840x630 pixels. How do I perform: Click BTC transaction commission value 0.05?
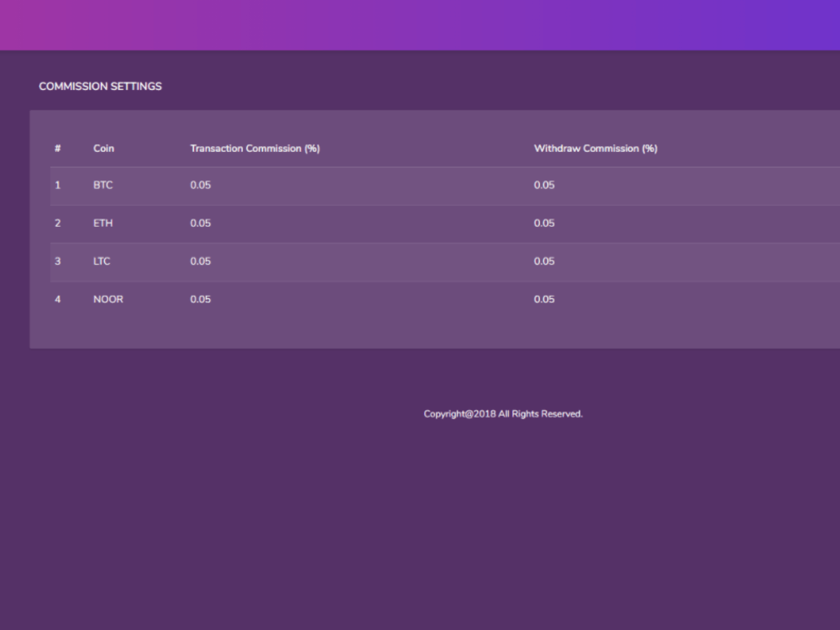201,185
